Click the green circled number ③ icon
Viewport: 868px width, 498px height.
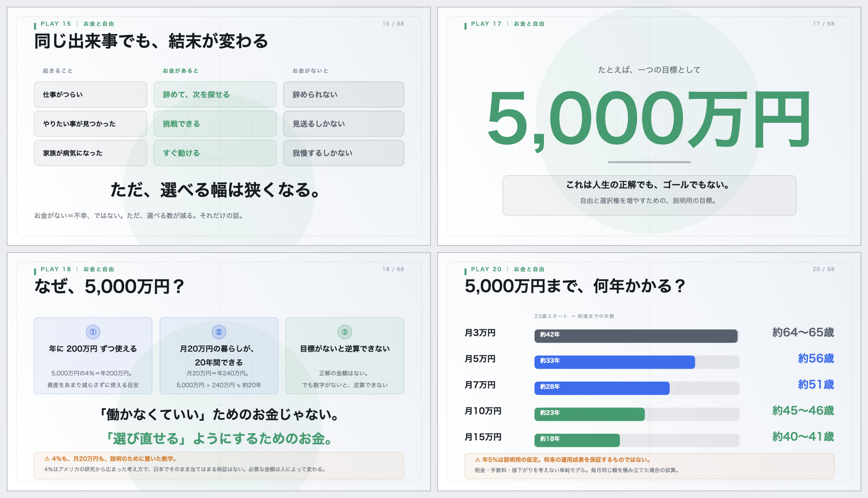345,332
